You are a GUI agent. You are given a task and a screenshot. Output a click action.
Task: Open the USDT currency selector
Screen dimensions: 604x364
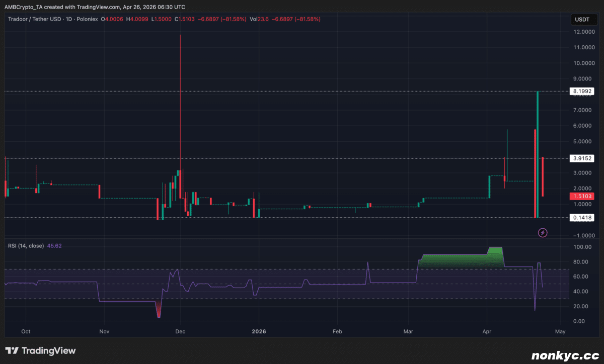[x=582, y=20]
